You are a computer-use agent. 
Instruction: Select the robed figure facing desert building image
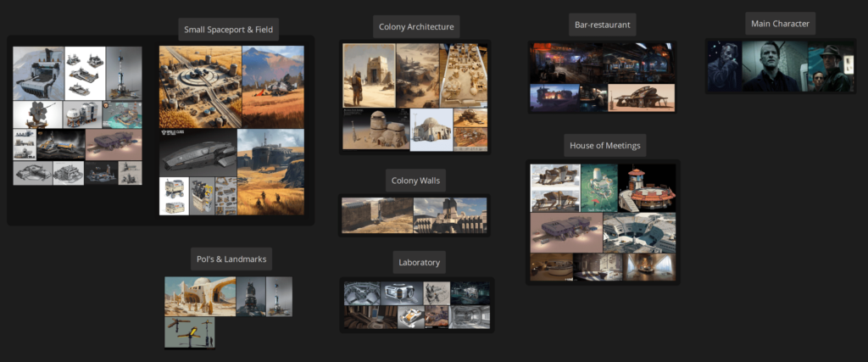tap(369, 76)
